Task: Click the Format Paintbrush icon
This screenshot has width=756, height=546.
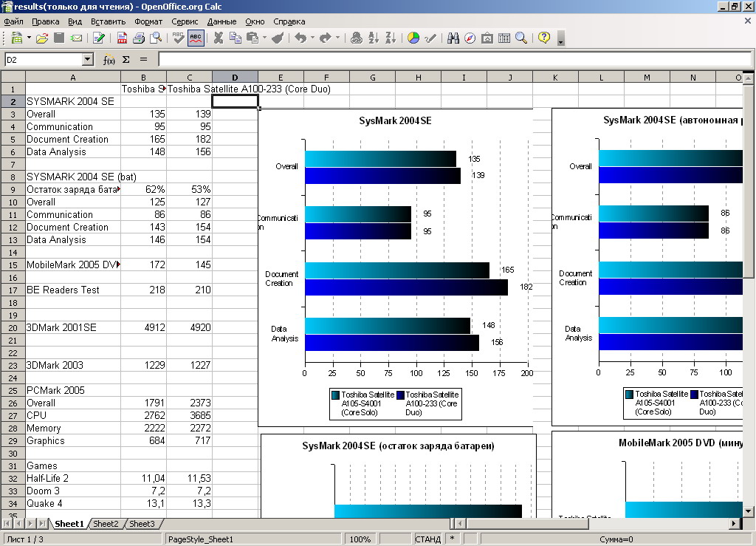Action: point(277,38)
